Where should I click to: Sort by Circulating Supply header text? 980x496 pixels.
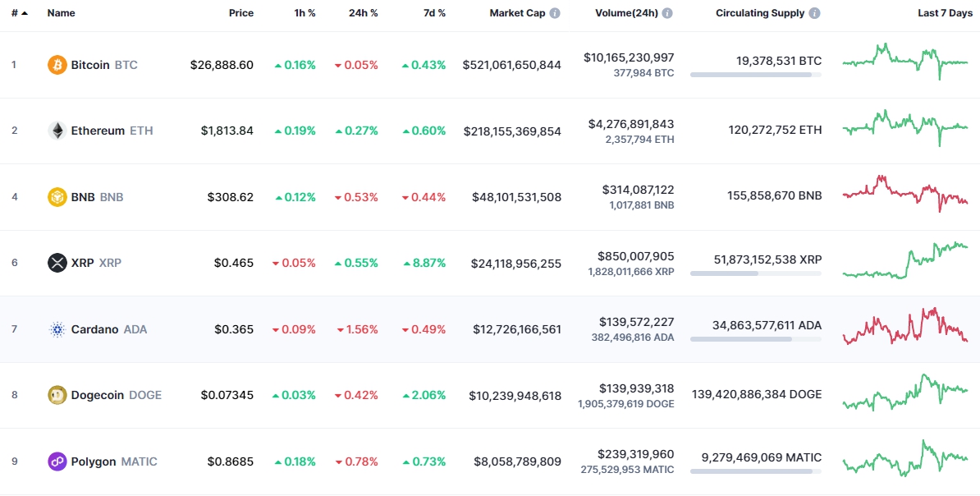point(760,13)
